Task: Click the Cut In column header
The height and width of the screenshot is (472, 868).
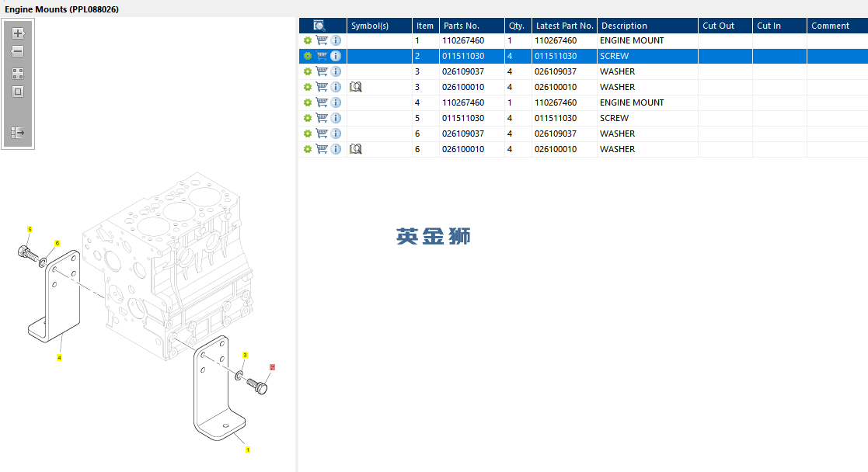Action: (x=779, y=26)
